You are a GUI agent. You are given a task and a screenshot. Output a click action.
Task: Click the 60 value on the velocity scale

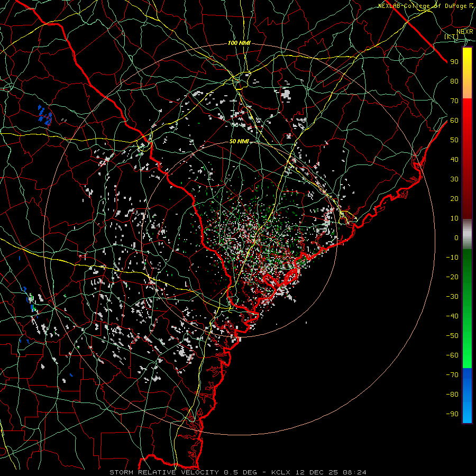click(x=454, y=121)
